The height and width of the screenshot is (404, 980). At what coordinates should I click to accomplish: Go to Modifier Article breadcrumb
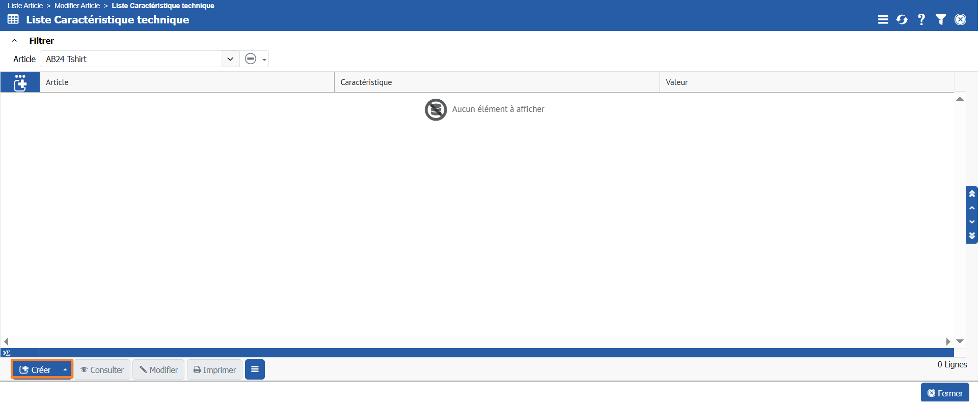(x=77, y=6)
